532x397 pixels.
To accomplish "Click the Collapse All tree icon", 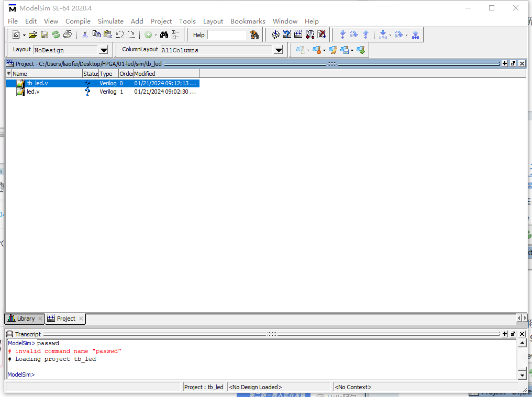I will [175, 35].
